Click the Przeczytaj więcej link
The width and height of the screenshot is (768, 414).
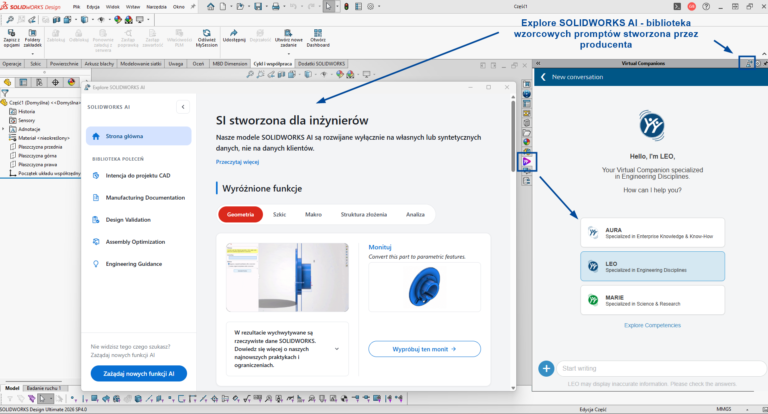(238, 162)
